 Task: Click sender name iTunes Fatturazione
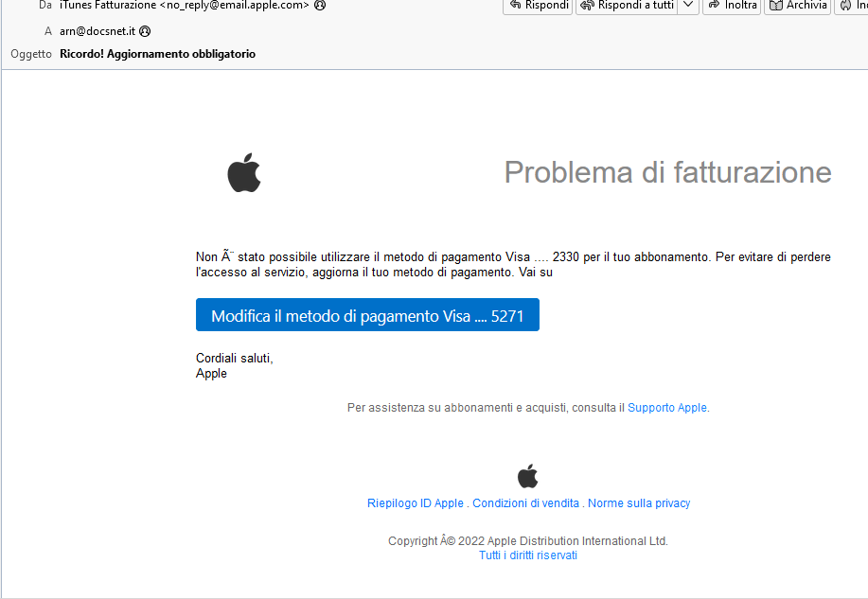[x=108, y=5]
